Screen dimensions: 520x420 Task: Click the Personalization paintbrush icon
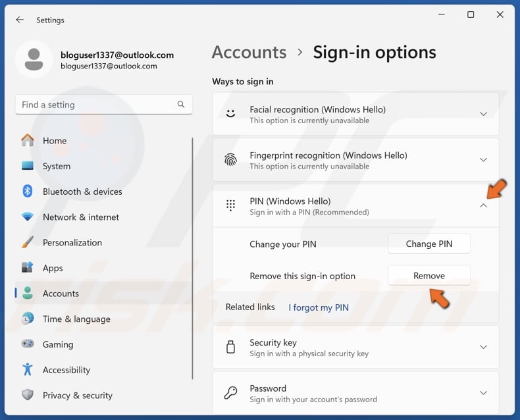[x=28, y=242]
